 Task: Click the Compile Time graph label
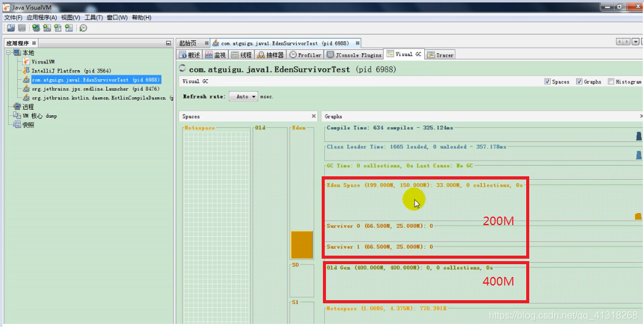[390, 128]
